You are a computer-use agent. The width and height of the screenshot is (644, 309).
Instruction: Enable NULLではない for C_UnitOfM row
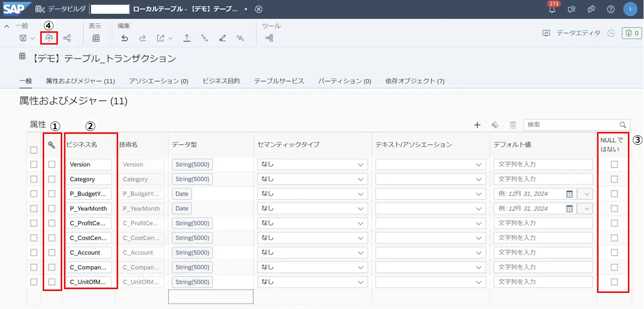point(615,282)
